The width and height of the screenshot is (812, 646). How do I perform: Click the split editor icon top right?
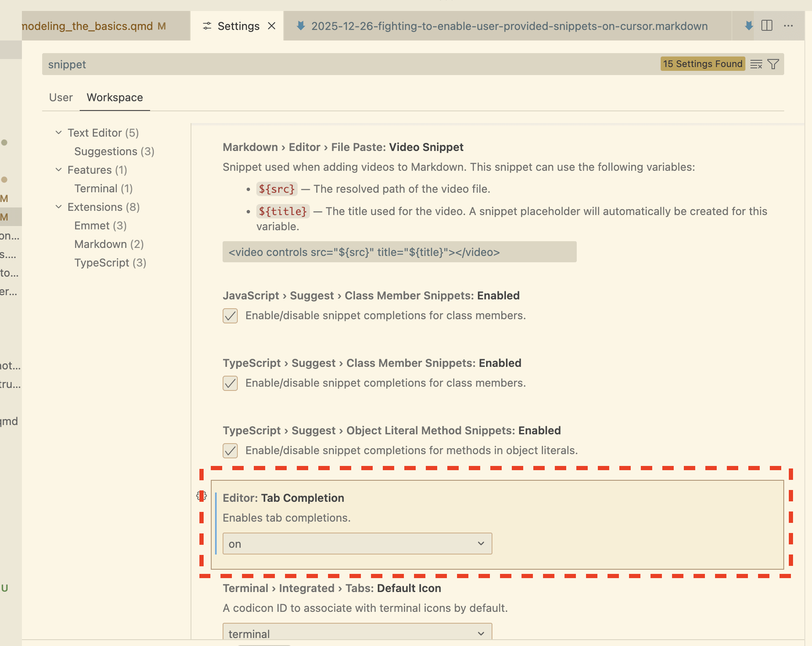click(767, 26)
